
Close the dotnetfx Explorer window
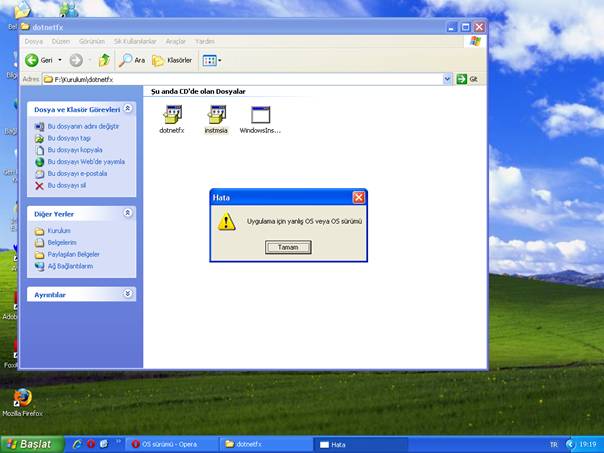[479, 27]
